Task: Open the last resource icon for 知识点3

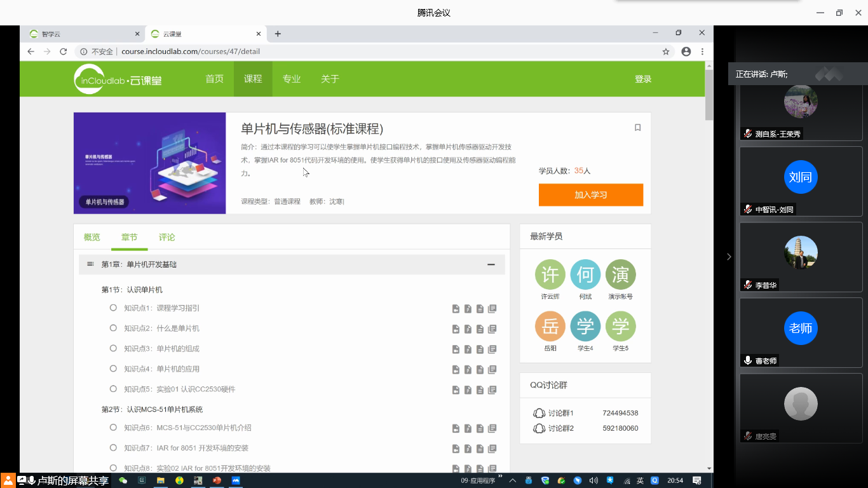Action: 492,349
